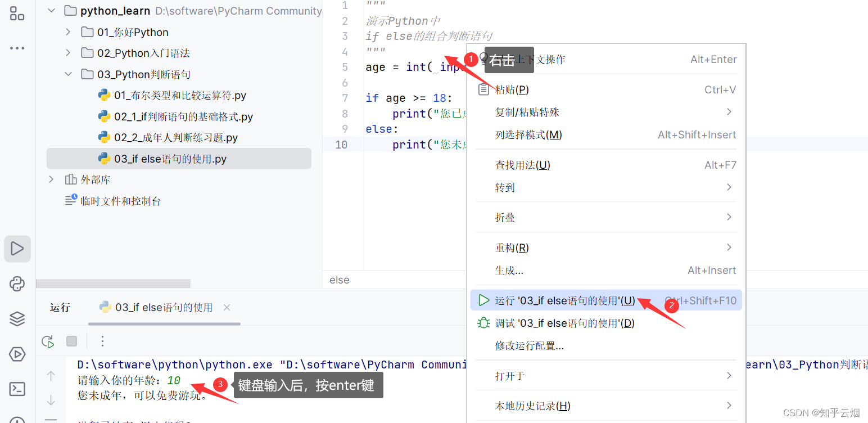Image resolution: width=868 pixels, height=423 pixels.
Task: Click the external libraries icon
Action: click(x=71, y=179)
